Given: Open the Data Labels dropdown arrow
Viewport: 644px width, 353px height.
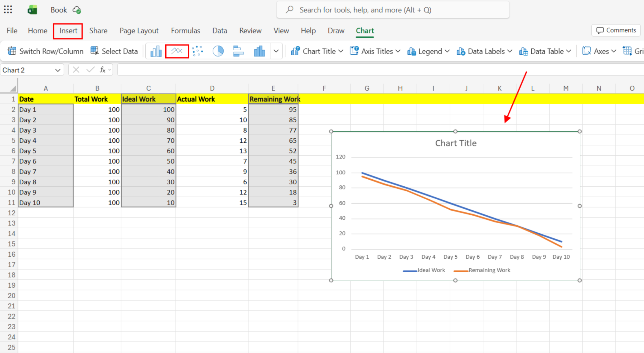Looking at the screenshot, I should [x=510, y=51].
